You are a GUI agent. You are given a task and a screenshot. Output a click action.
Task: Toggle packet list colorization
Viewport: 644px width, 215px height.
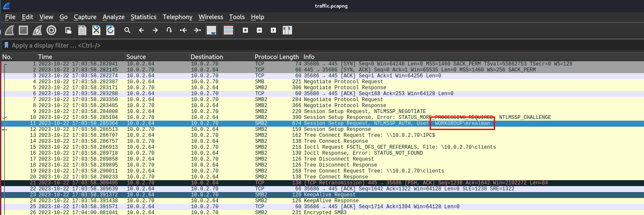click(228, 30)
